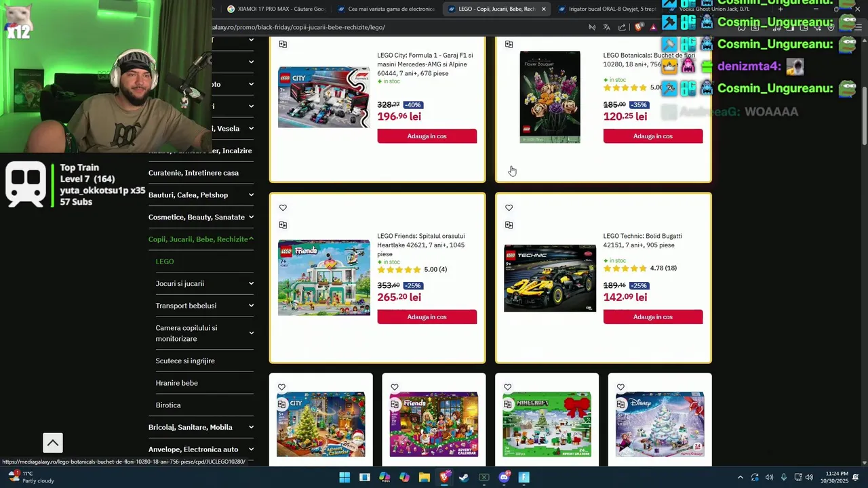Open the clock showing 11:24 PM

point(834,477)
